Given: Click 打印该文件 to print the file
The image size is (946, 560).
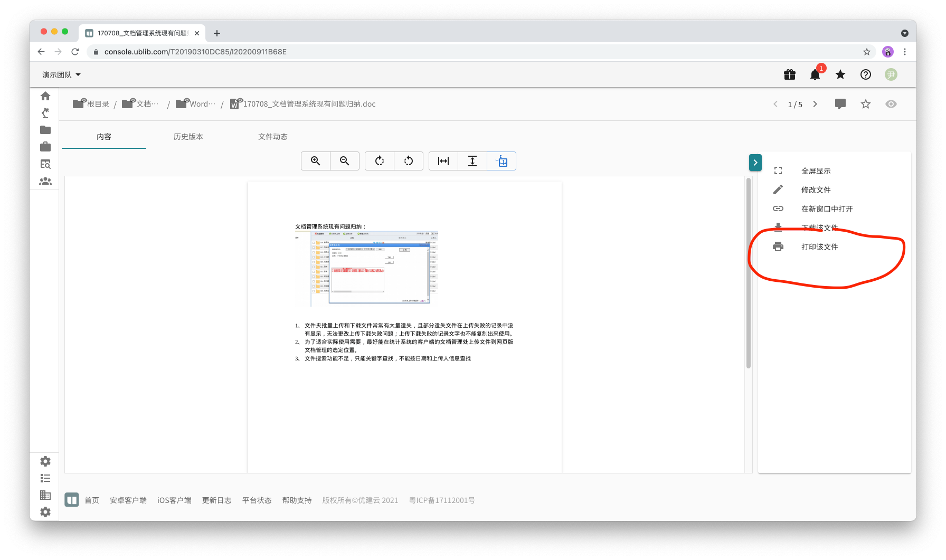Looking at the screenshot, I should tap(819, 247).
